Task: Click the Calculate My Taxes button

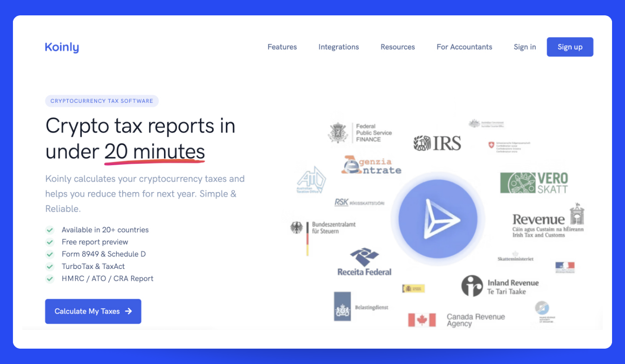Action: click(93, 311)
